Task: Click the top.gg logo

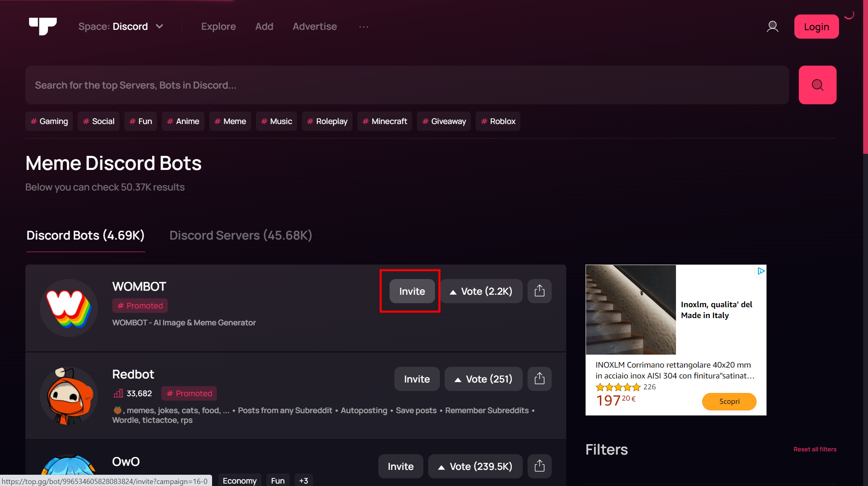Action: click(x=43, y=26)
